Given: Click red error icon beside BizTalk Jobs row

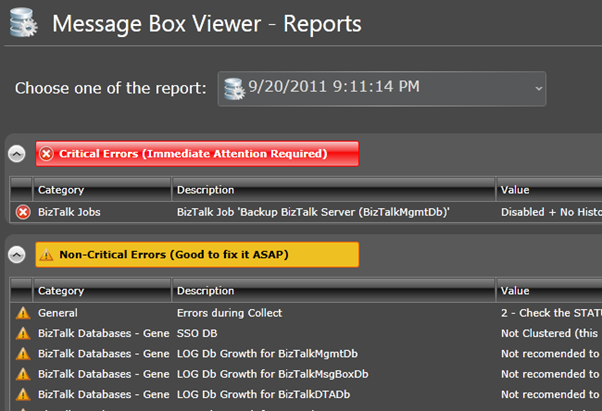Looking at the screenshot, I should [23, 212].
